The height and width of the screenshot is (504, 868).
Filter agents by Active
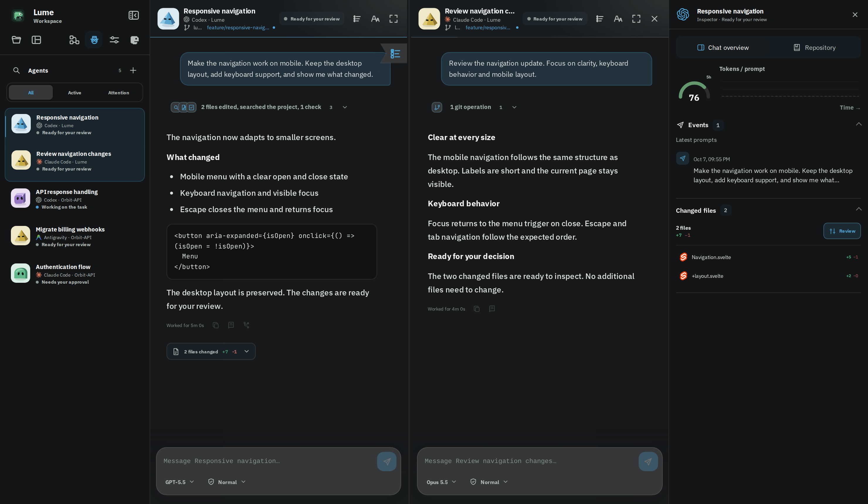point(74,93)
